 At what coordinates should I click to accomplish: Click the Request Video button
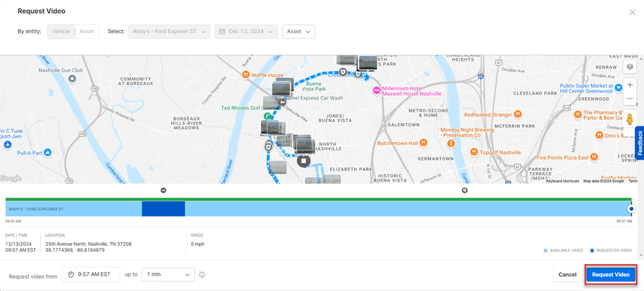[x=610, y=274]
